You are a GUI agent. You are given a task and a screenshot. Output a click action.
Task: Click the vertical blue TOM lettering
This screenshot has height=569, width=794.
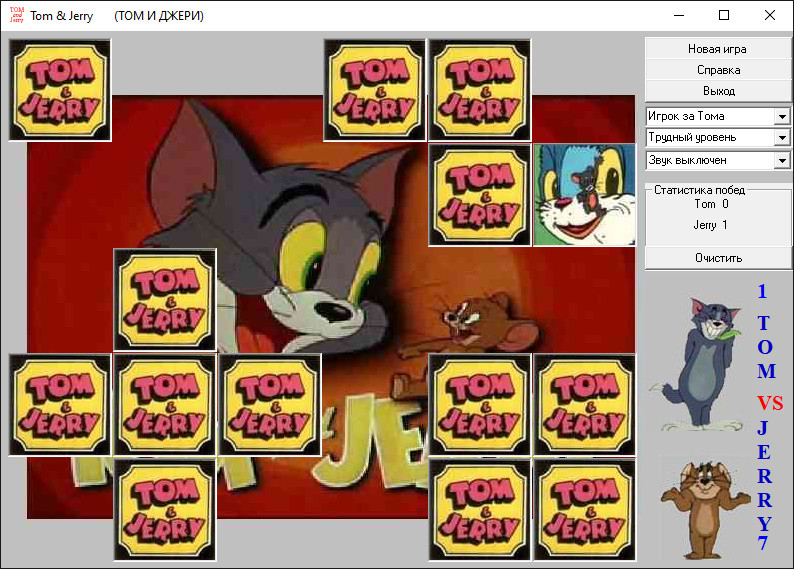[766, 347]
